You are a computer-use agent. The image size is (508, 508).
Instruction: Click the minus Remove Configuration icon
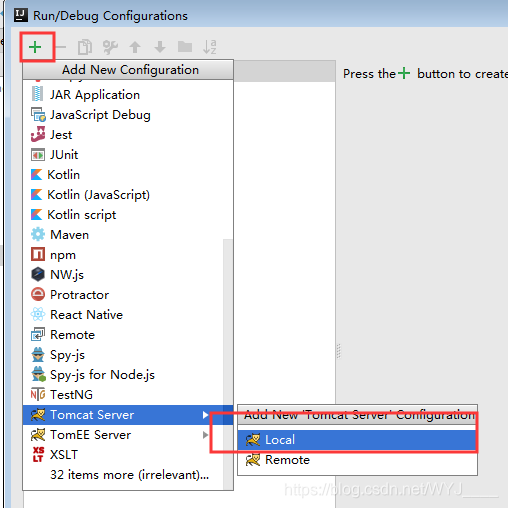[x=61, y=47]
